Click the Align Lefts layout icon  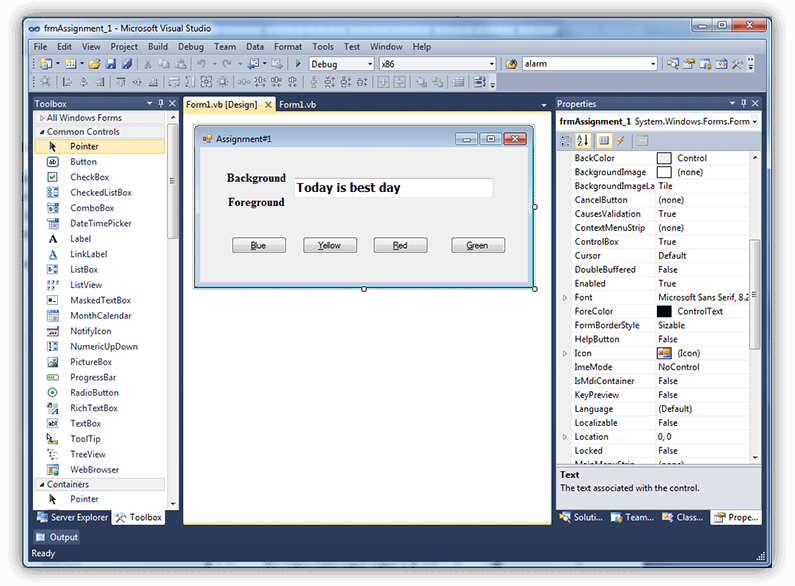(x=67, y=82)
